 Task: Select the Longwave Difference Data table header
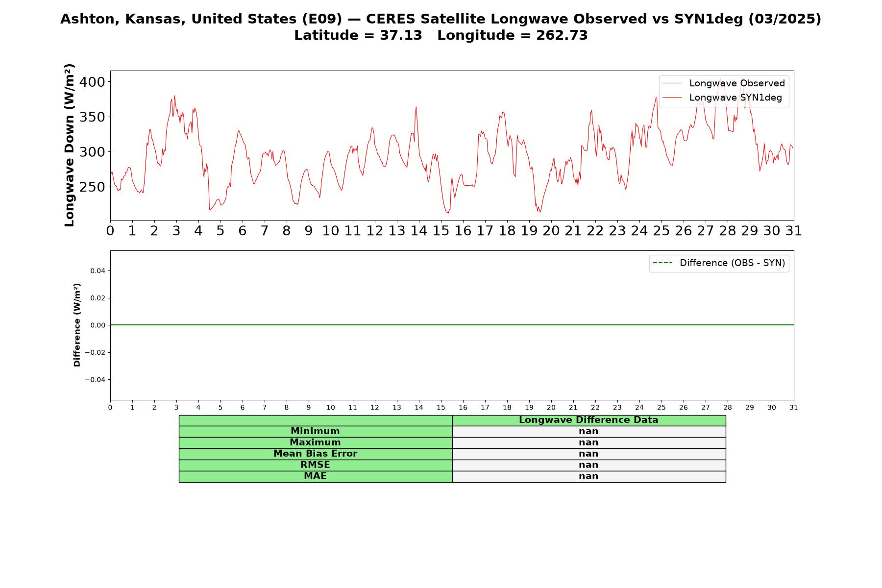588,420
